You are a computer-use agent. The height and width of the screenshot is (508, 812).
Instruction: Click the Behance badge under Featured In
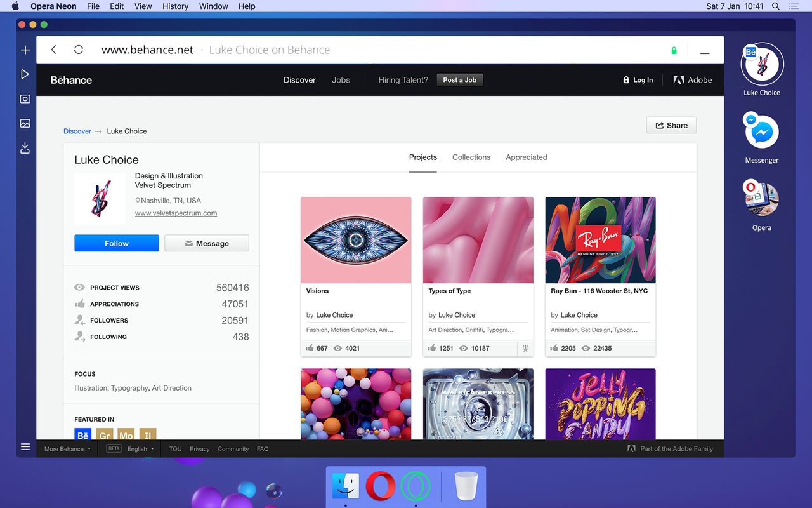pyautogui.click(x=82, y=435)
